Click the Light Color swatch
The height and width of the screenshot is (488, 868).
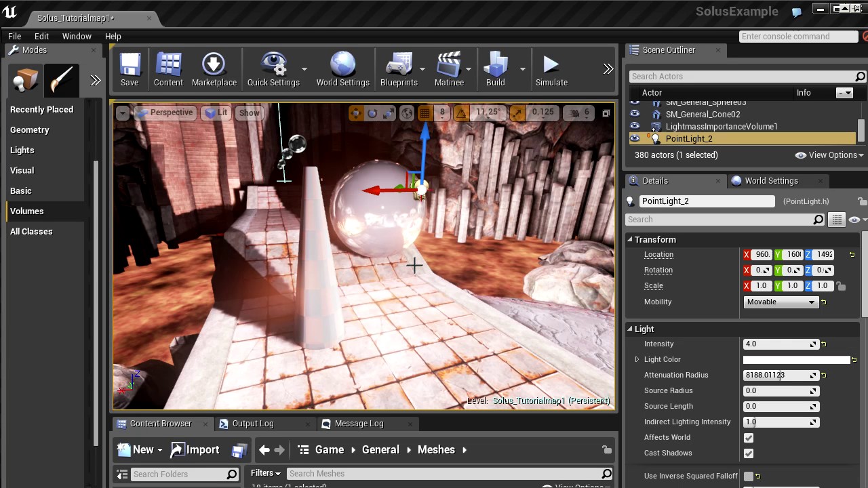(x=796, y=360)
